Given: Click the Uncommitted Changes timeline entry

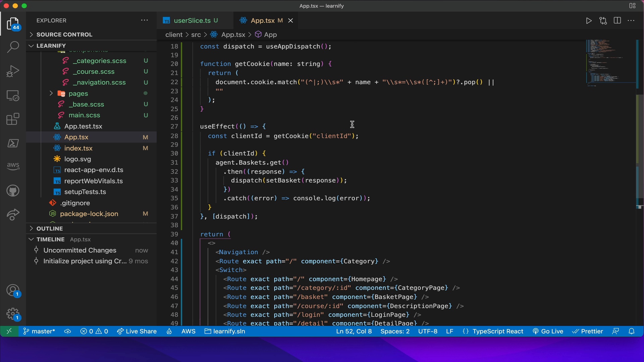Looking at the screenshot, I should (79, 250).
